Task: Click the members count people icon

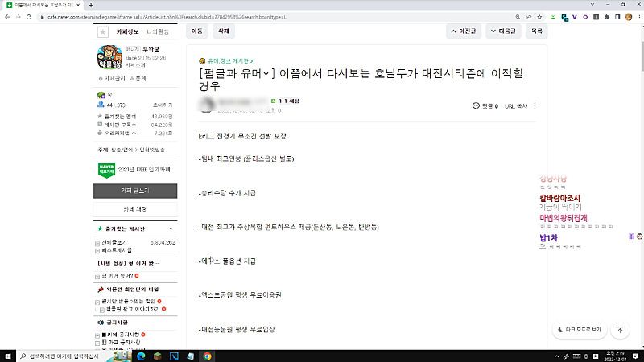Action: 101,105
